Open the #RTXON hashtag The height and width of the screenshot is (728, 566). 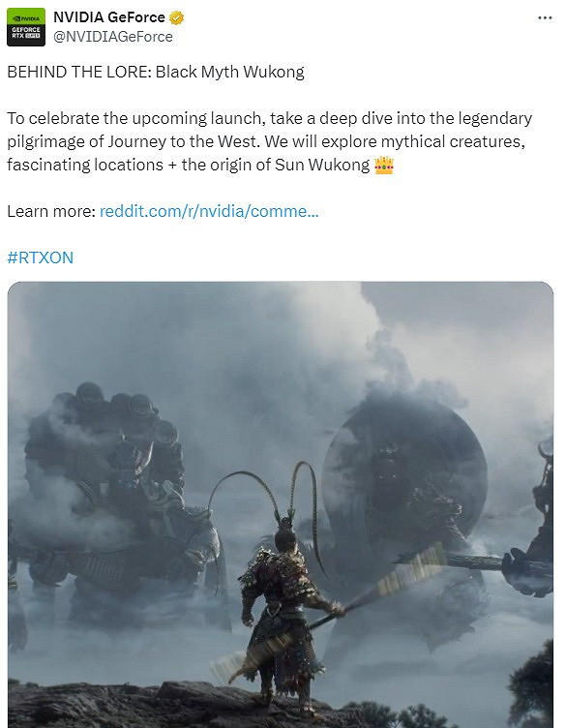41,258
